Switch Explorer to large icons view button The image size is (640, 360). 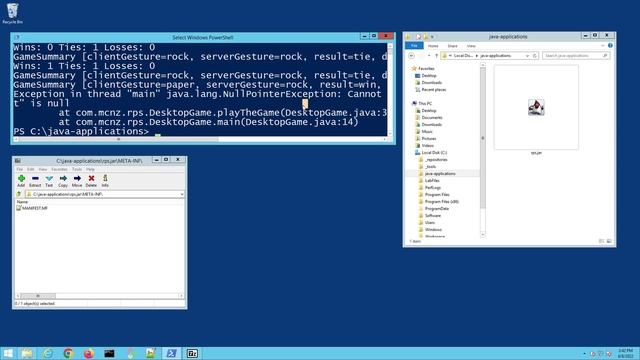[609, 241]
